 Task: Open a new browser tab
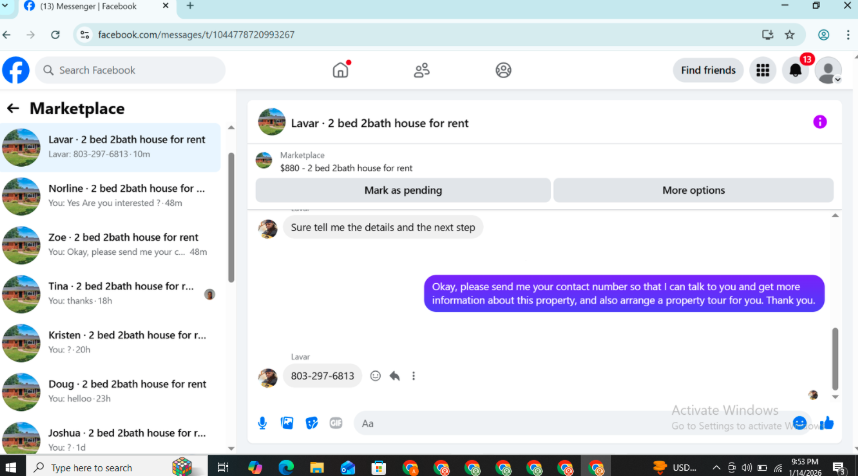pyautogui.click(x=190, y=6)
